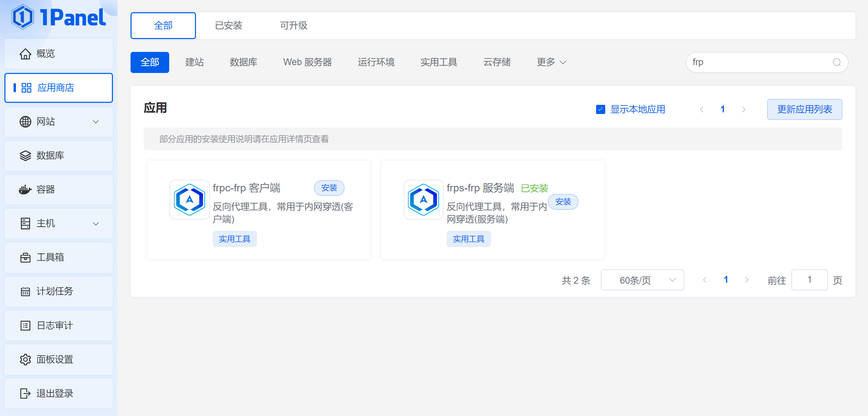Select the Web 服务器 category filter

(308, 62)
